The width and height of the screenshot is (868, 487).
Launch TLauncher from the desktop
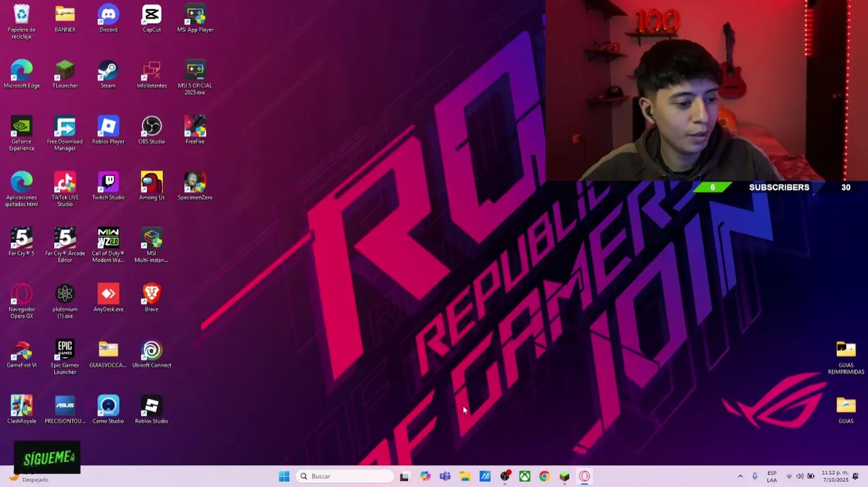coord(65,74)
